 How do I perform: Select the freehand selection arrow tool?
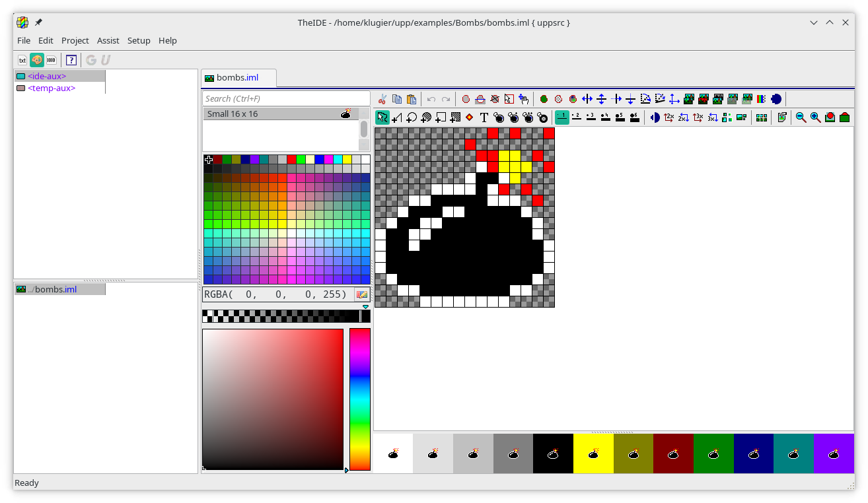point(382,117)
